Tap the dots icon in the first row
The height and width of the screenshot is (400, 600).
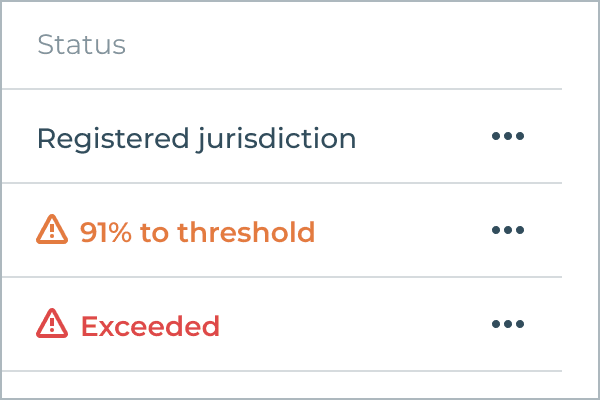click(x=508, y=136)
